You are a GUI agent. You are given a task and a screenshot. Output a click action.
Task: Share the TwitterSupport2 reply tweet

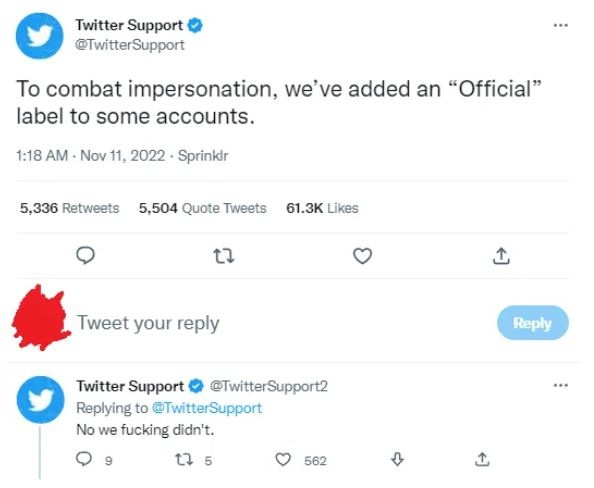click(x=482, y=459)
